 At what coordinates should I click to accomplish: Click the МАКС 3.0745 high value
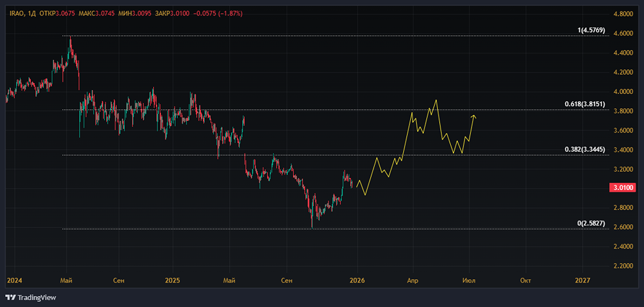(x=96, y=14)
